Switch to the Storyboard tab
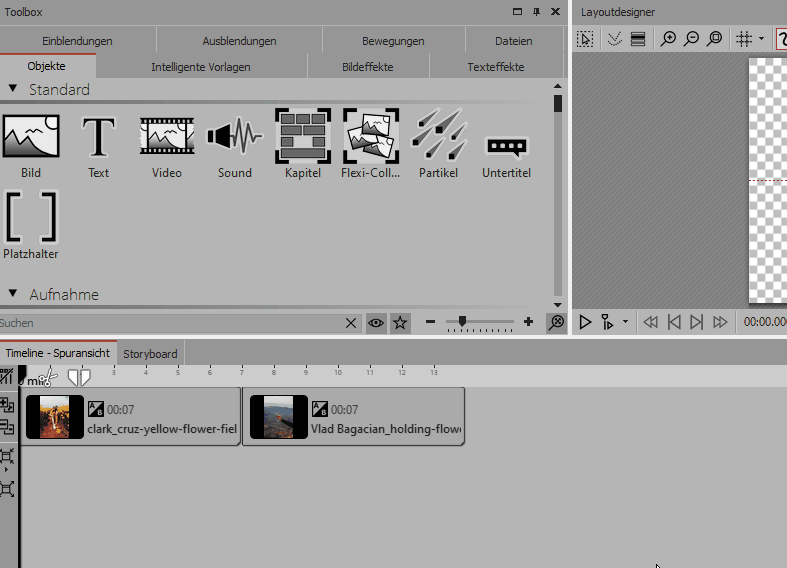Viewport: 787px width, 568px height. (150, 353)
